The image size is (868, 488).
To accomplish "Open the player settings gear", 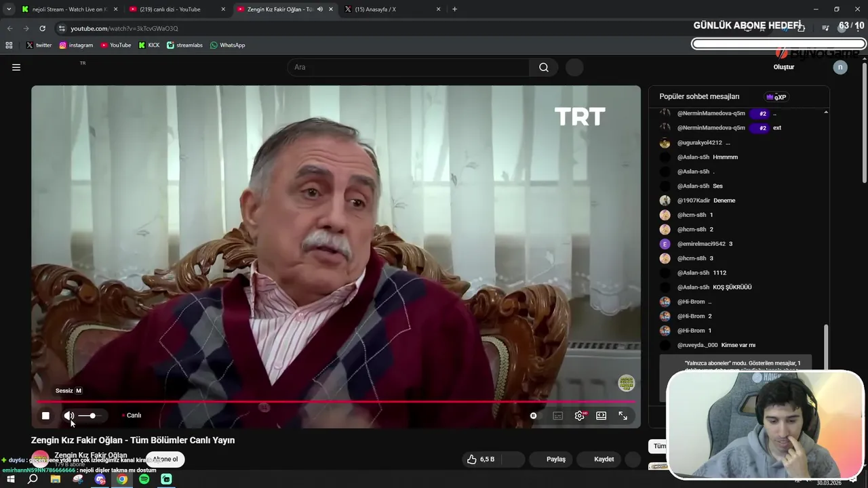I will (x=579, y=415).
